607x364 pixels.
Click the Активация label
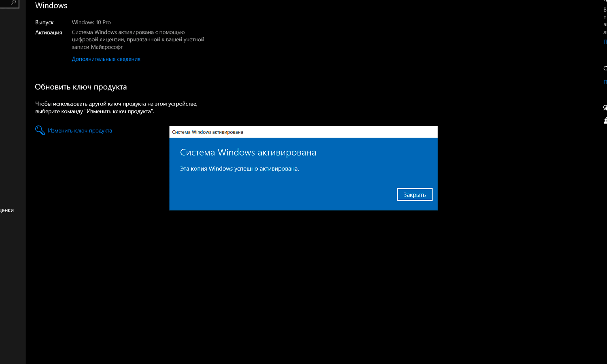[49, 32]
